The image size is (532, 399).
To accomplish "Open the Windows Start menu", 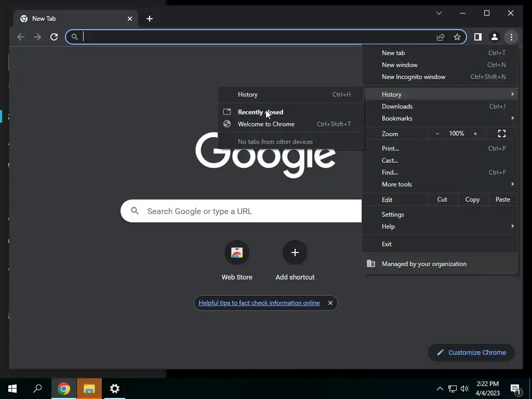I will click(12, 389).
